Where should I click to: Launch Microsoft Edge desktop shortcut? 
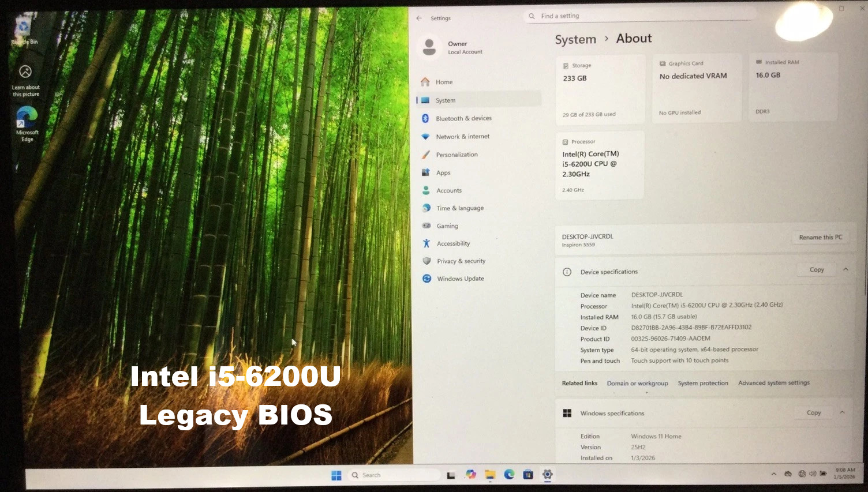[27, 124]
